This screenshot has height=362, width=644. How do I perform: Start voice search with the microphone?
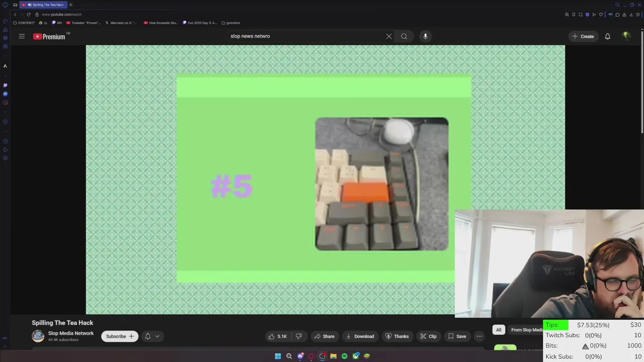425,36
